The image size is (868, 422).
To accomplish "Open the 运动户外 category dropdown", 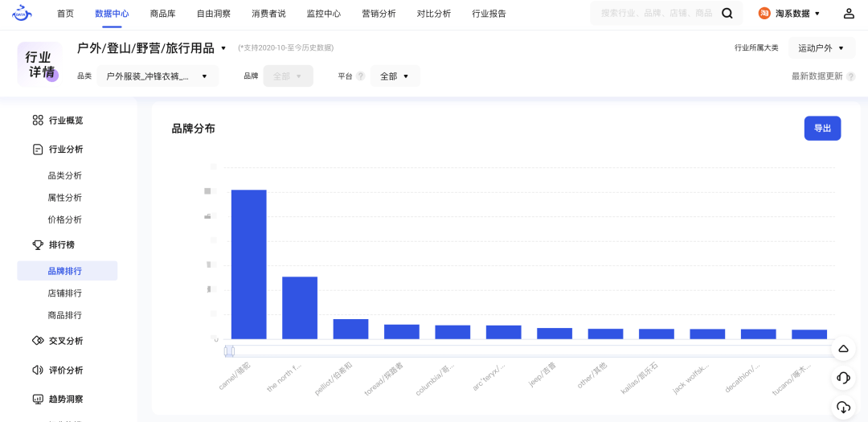I will (x=821, y=48).
